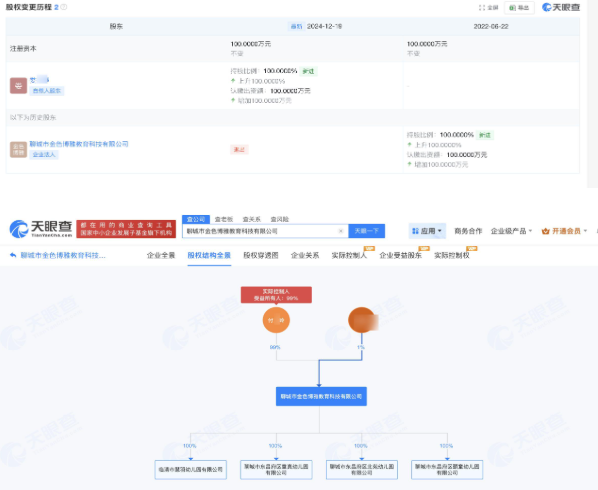Image resolution: width=598 pixels, height=490 pixels.
Task: Click the green 新进 badge in the 2024-12-19 column
Action: (308, 71)
